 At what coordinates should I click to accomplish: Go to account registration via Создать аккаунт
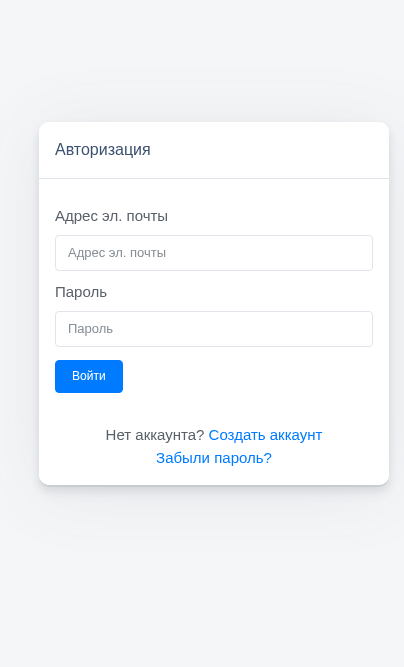point(265,435)
